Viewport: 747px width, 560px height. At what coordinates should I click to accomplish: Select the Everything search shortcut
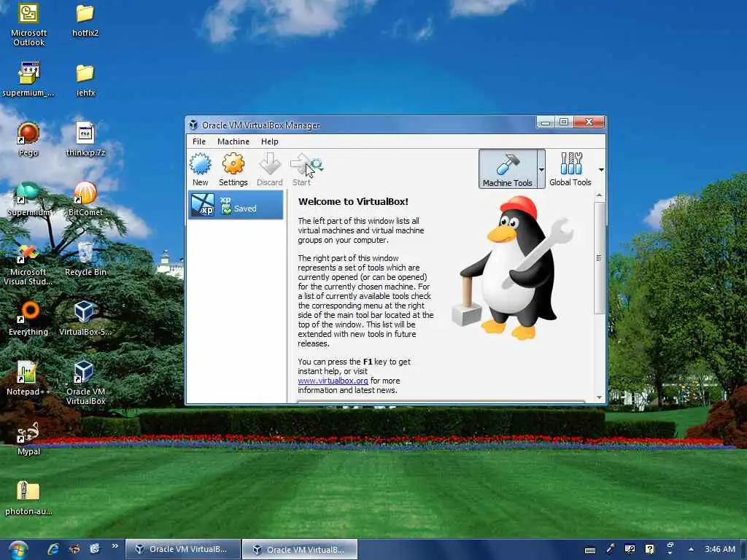click(x=28, y=319)
